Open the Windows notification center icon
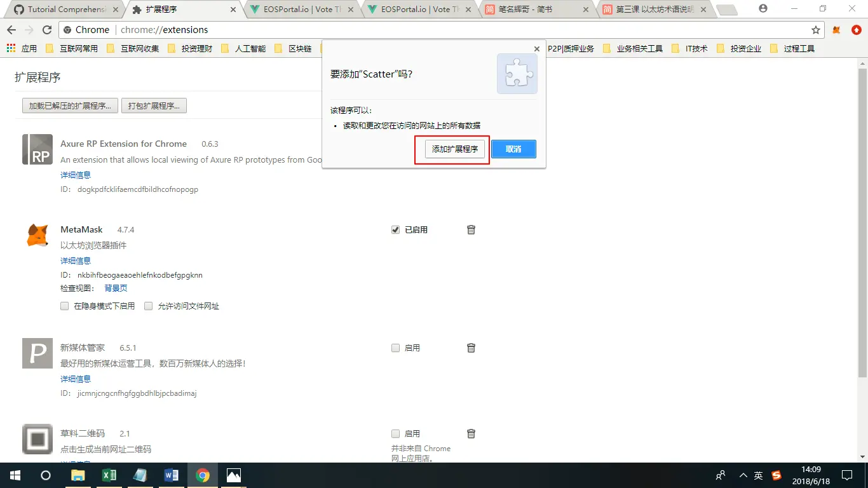Screen dimensions: 868x488 tap(847, 475)
